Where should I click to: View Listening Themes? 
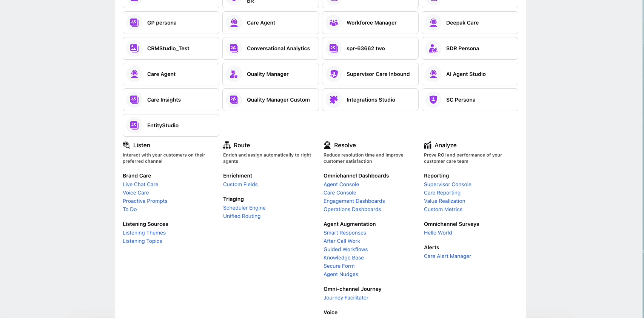coord(144,233)
